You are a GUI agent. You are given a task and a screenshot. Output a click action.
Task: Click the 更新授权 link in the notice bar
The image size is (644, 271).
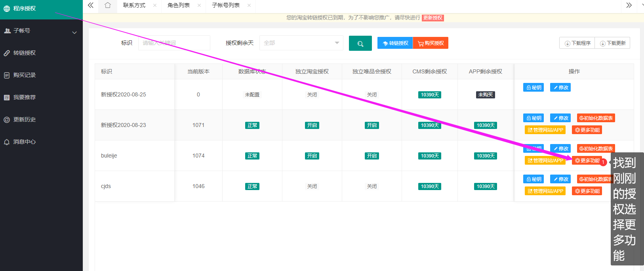pyautogui.click(x=433, y=18)
